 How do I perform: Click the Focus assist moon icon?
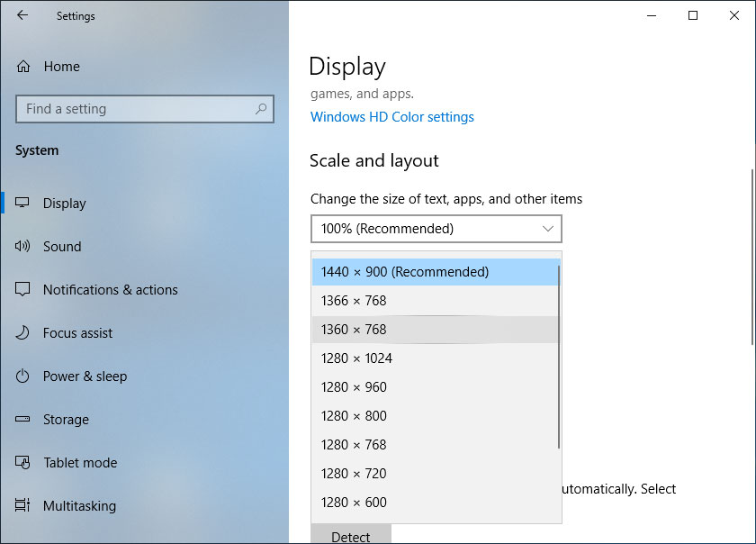click(23, 333)
